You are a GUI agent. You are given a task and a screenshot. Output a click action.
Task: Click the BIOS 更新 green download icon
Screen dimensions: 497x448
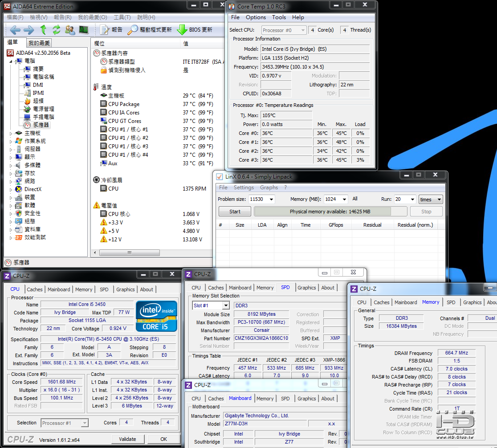coord(182,30)
